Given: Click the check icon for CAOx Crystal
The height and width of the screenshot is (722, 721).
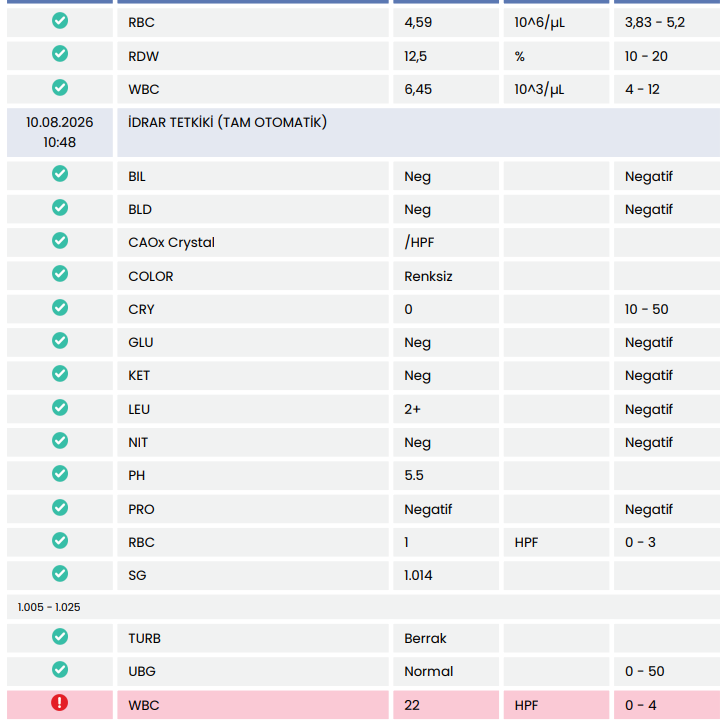Looking at the screenshot, I should [60, 241].
